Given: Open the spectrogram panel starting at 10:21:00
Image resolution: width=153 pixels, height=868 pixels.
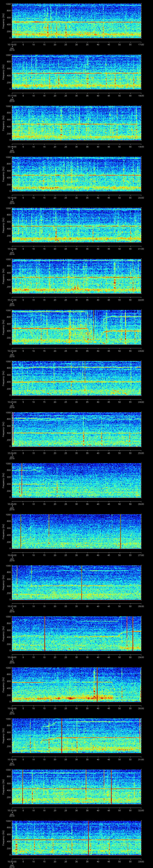Looking at the screenshot, I should (x=77, y=276).
